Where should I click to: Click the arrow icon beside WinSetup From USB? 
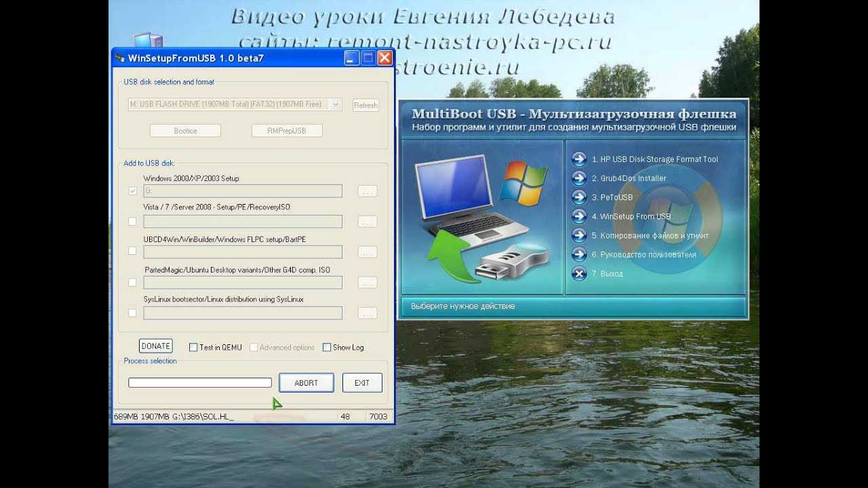coord(578,216)
